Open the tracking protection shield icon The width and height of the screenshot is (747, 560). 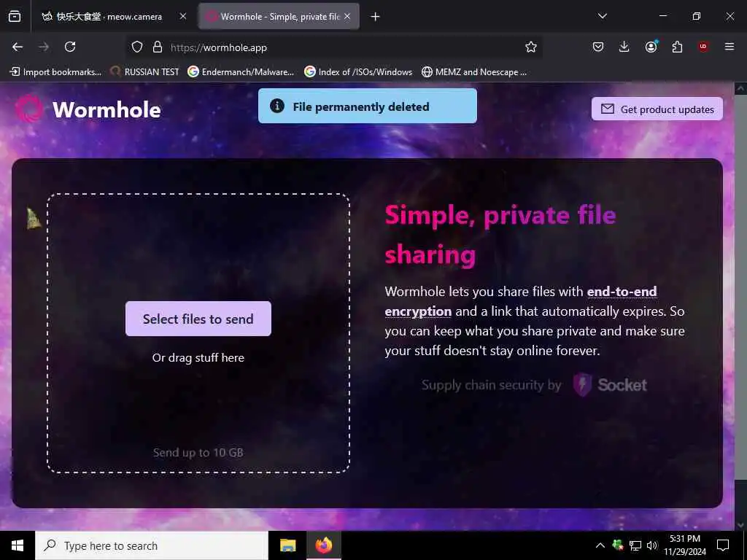137,47
